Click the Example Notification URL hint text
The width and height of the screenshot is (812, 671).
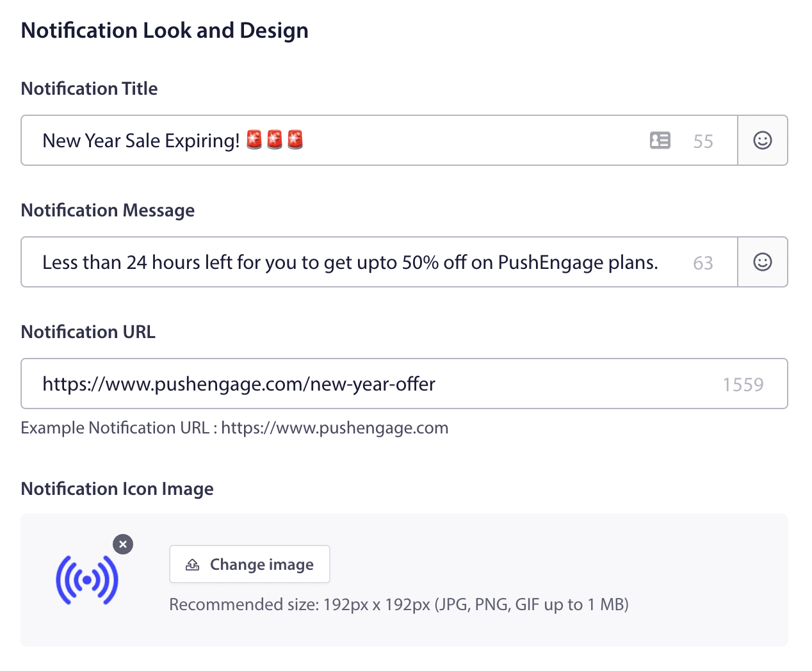234,428
